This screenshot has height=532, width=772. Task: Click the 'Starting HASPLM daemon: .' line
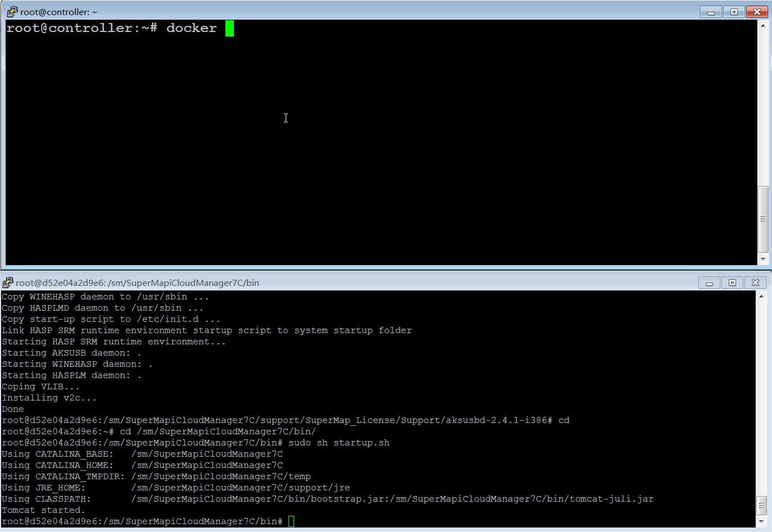[71, 375]
